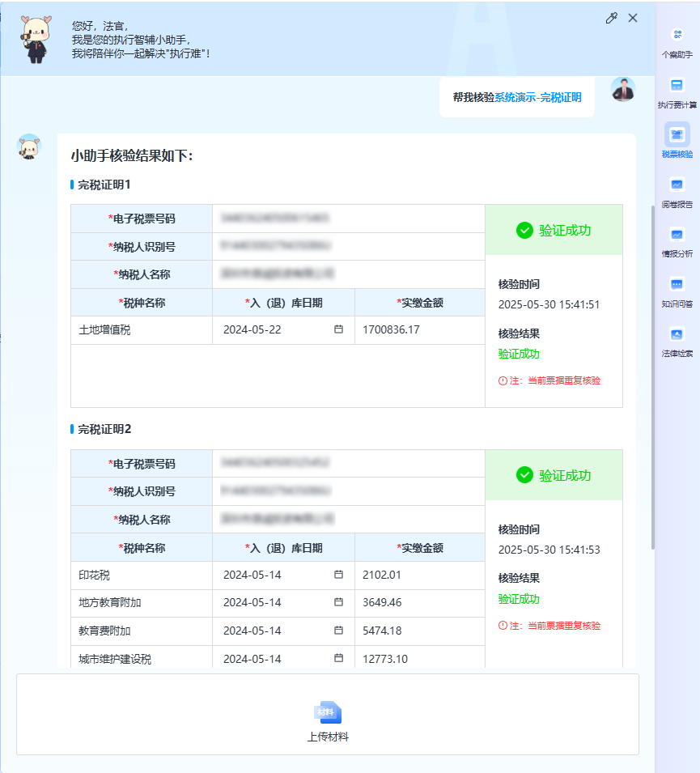This screenshot has width=700, height=773.
Task: Select the 税票核验 sidebar icon
Action: (677, 134)
